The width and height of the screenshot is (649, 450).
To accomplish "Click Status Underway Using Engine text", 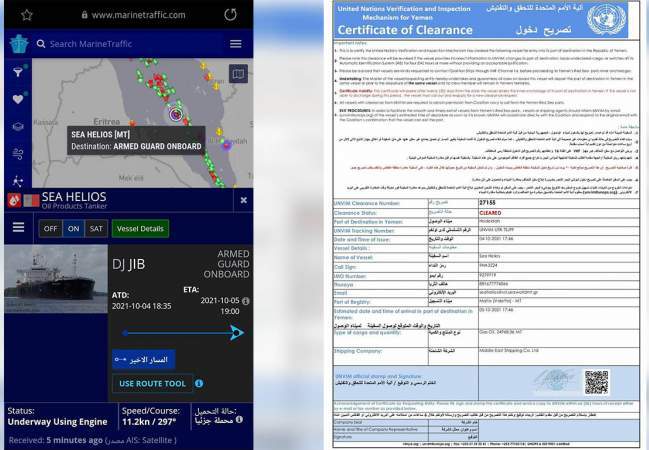I will point(58,422).
